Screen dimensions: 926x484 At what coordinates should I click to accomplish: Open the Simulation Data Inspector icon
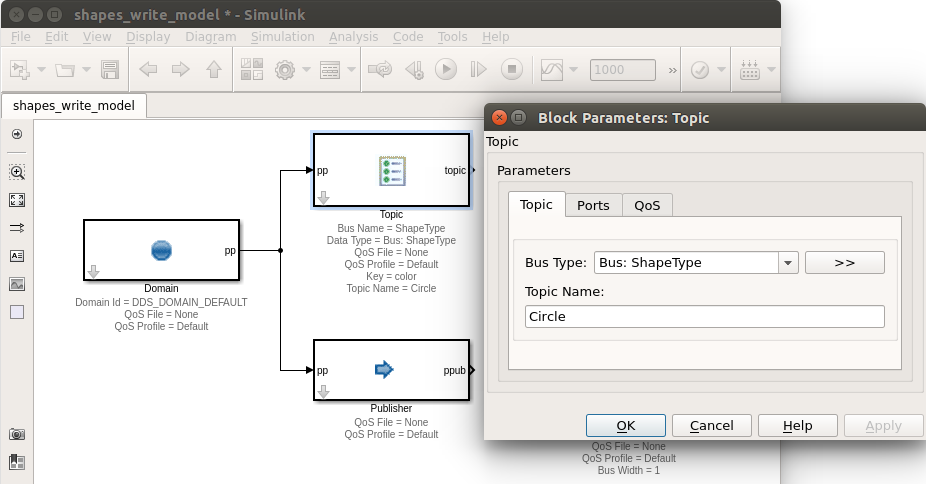[552, 70]
